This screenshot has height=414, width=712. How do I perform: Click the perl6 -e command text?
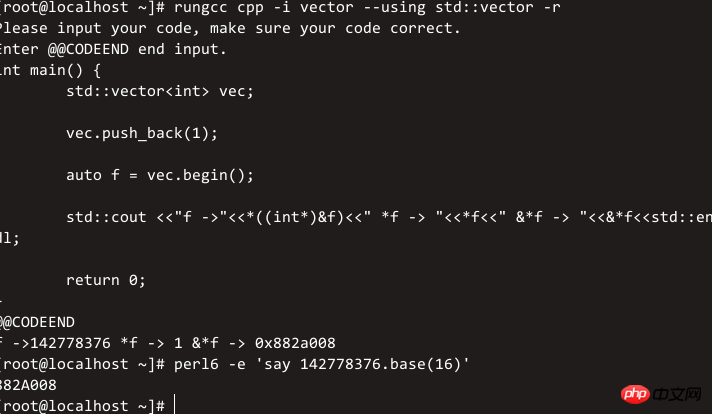pos(209,364)
